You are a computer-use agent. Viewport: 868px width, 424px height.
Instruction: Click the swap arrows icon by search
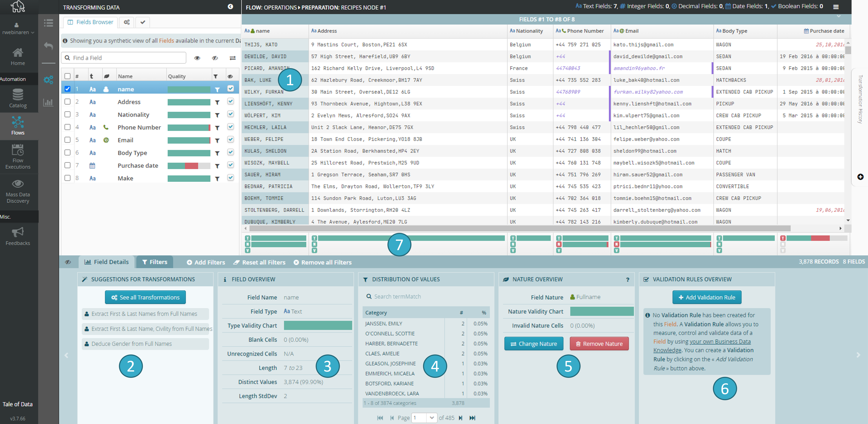pyautogui.click(x=233, y=58)
